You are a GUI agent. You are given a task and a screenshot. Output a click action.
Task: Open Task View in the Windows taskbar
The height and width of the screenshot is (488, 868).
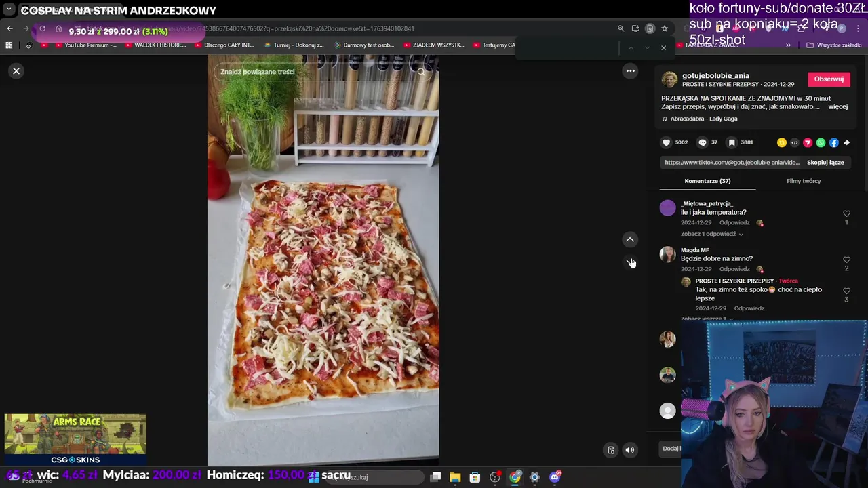[x=436, y=477]
